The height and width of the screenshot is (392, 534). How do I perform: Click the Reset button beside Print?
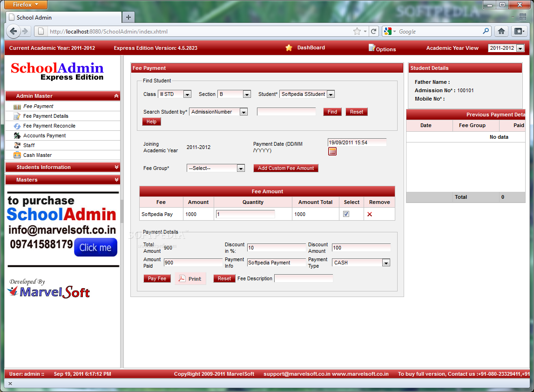224,278
